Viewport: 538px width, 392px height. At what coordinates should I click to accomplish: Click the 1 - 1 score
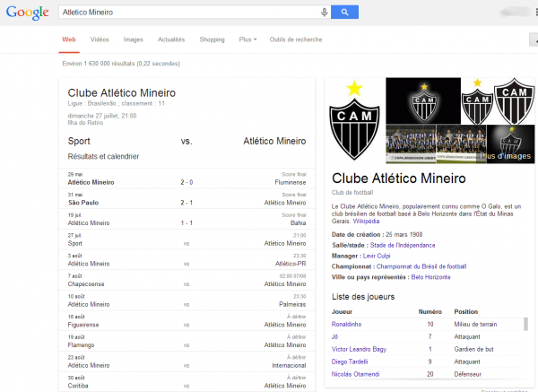(187, 222)
